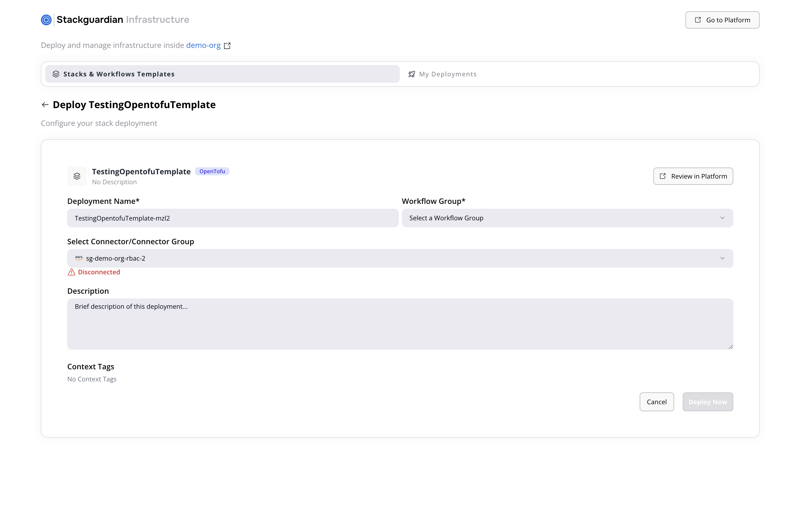Click the Deployment Name* field label

[103, 201]
